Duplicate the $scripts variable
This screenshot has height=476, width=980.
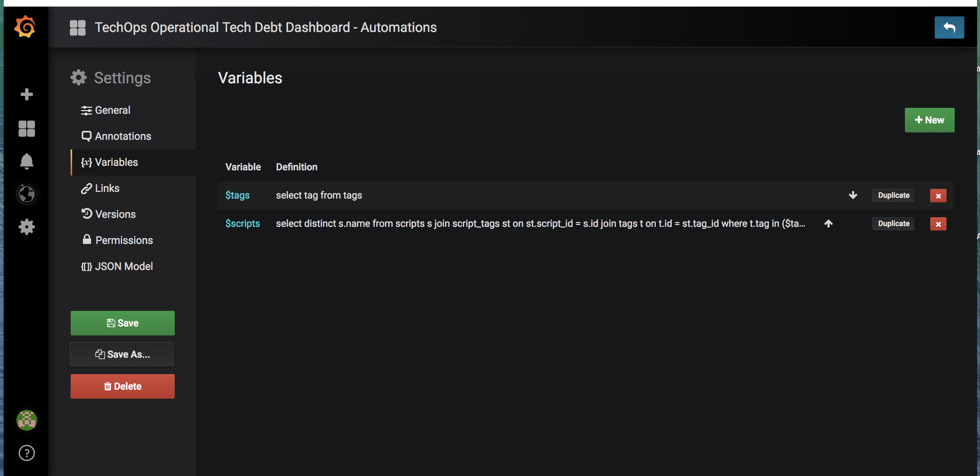pyautogui.click(x=893, y=224)
